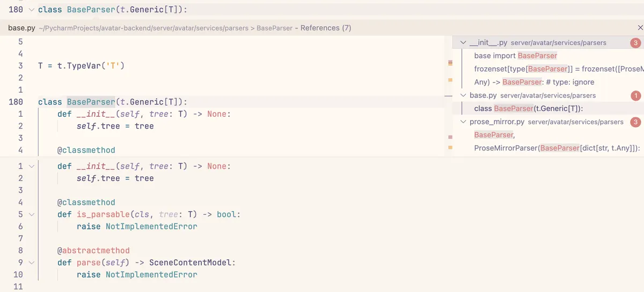The width and height of the screenshot is (644, 292).
Task: Click the count badge beside __init__.py
Action: point(635,42)
